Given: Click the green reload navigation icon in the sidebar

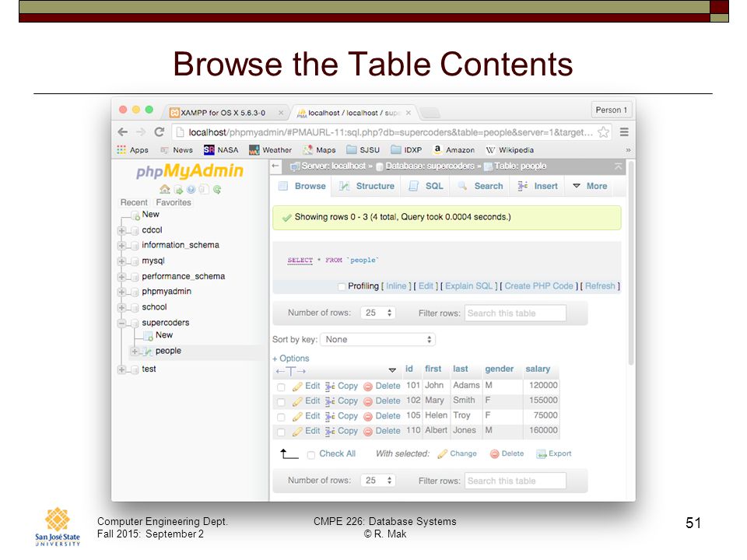Looking at the screenshot, I should 217,190.
